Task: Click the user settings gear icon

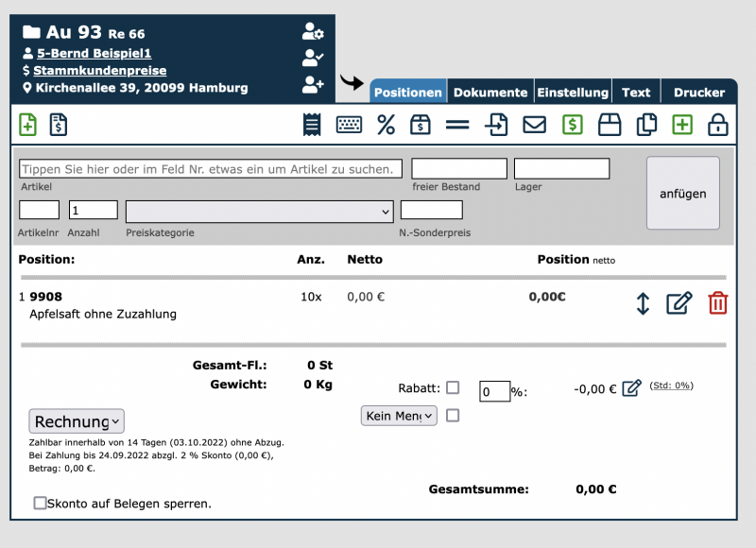Action: point(313,31)
